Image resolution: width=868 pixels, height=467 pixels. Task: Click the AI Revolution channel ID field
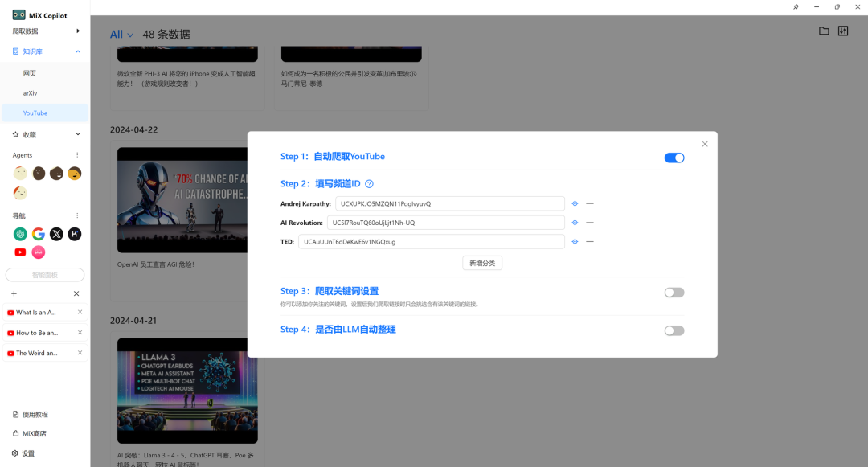point(445,223)
